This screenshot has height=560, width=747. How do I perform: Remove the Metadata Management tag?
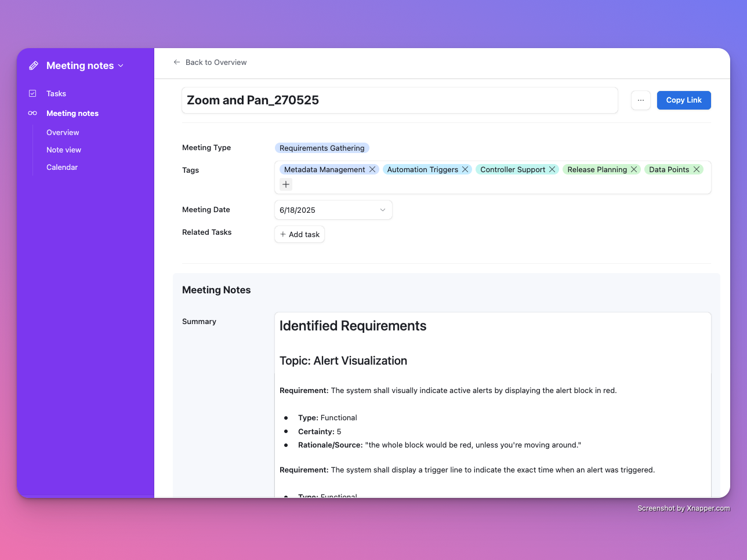(x=372, y=169)
